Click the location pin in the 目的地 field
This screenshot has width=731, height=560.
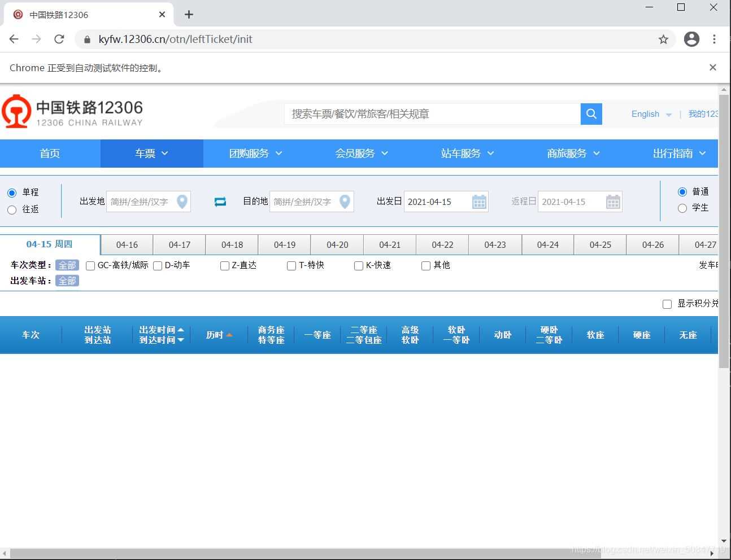coord(345,201)
